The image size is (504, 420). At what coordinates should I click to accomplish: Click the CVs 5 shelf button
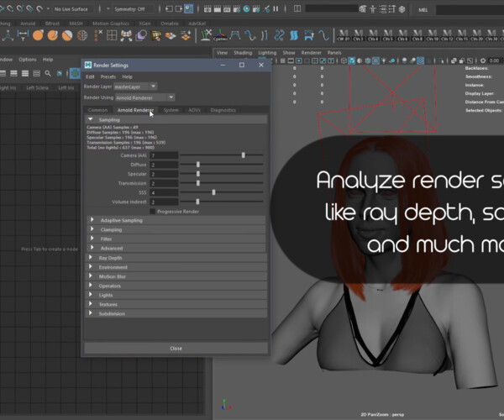pos(387,35)
